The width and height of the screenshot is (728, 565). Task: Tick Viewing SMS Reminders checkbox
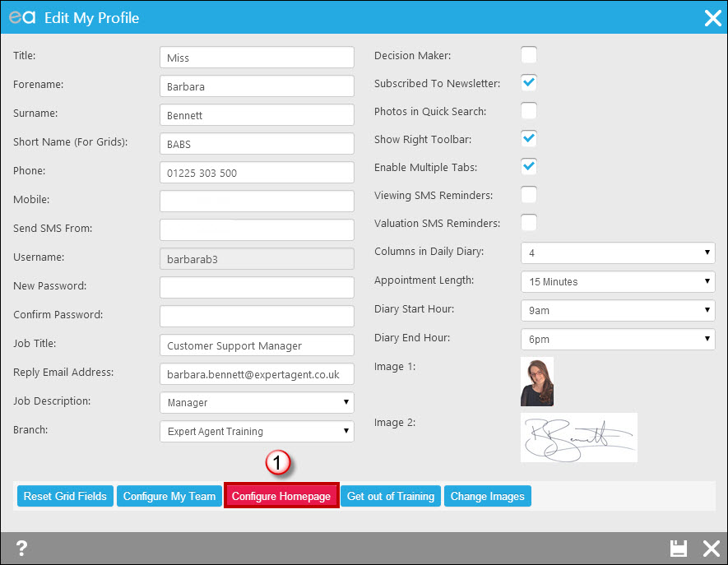(528, 195)
